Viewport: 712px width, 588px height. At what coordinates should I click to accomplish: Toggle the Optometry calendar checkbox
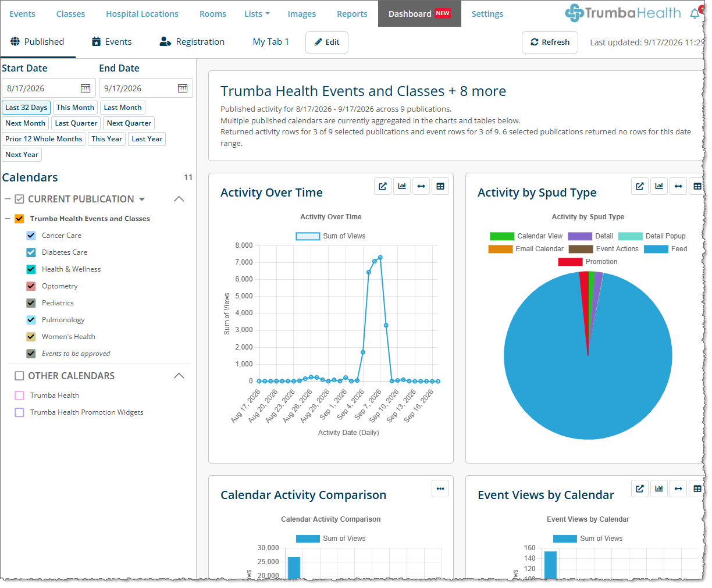click(x=31, y=286)
